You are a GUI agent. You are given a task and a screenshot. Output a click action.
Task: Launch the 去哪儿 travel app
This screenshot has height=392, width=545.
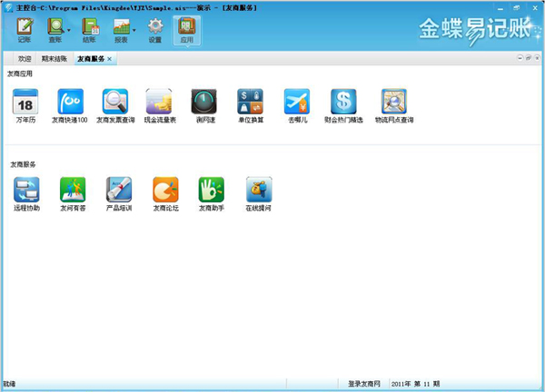coord(298,106)
